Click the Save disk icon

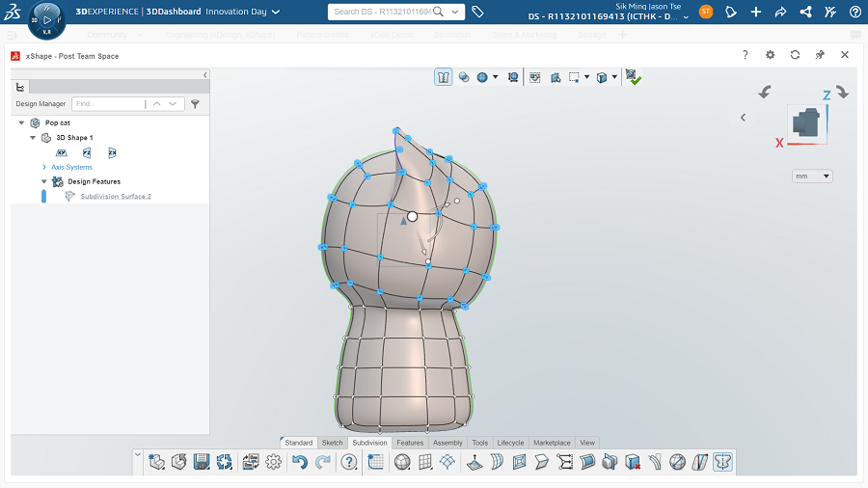click(x=202, y=463)
